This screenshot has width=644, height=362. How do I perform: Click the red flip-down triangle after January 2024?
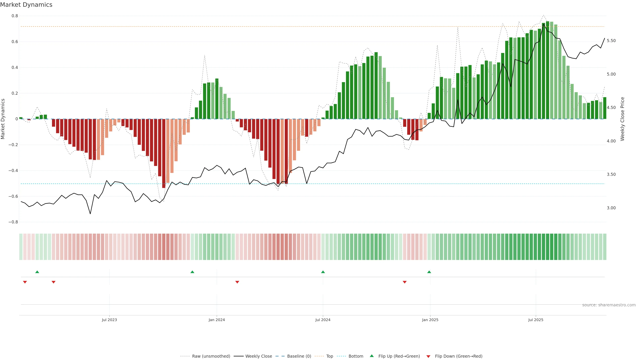[237, 282]
